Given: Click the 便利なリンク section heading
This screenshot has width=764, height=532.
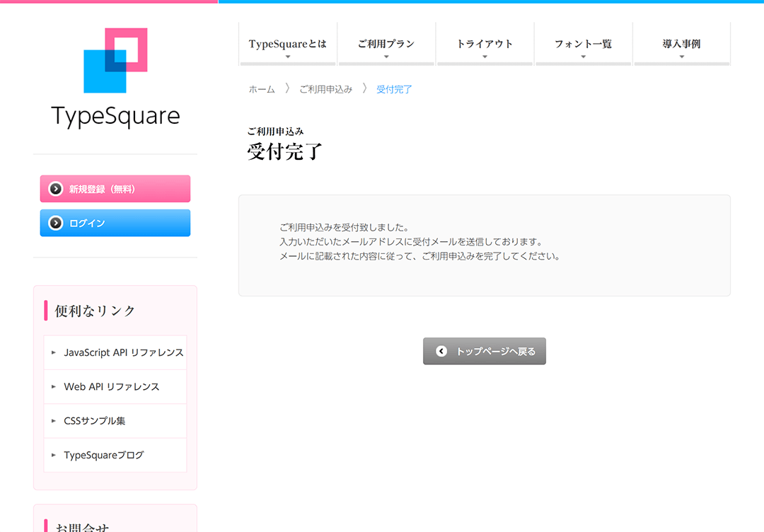Looking at the screenshot, I should pyautogui.click(x=95, y=311).
